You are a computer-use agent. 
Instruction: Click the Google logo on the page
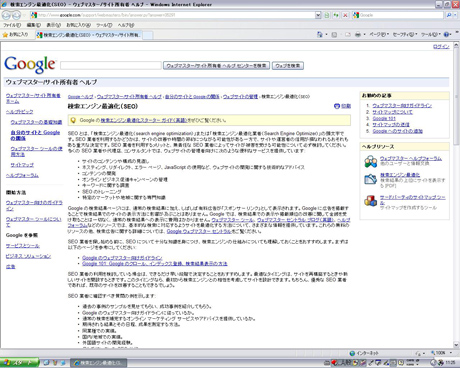[x=30, y=64]
